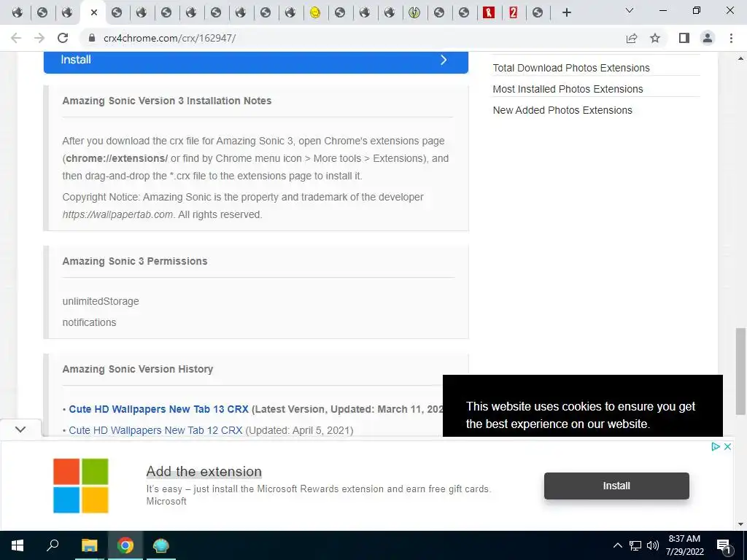The width and height of the screenshot is (747, 560).
Task: Click the scrollbar down arrow
Action: click(x=740, y=525)
